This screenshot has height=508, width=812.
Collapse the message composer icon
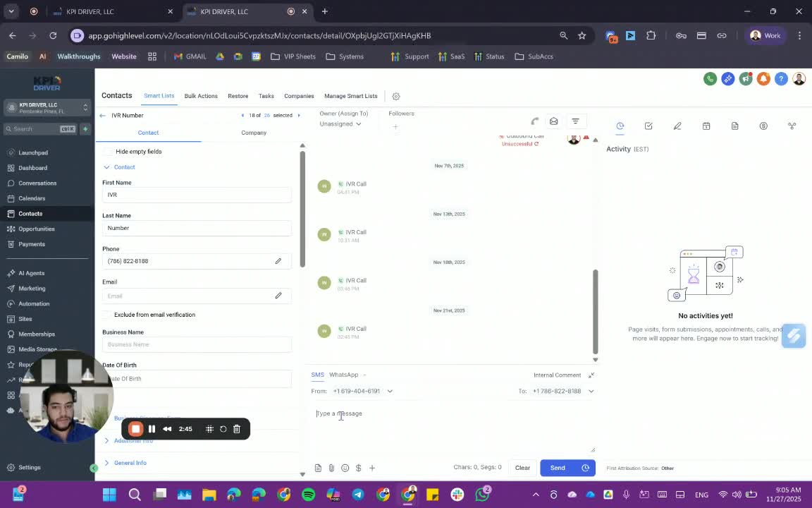[591, 375]
